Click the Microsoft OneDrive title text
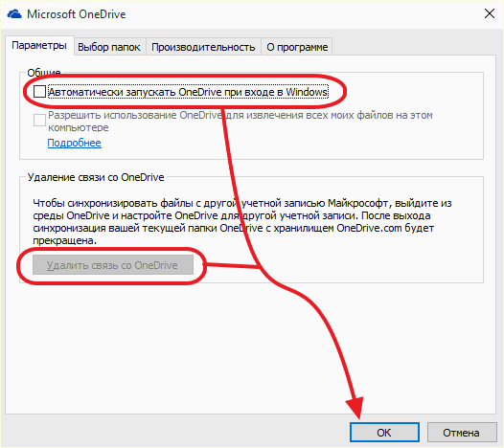 tap(77, 14)
